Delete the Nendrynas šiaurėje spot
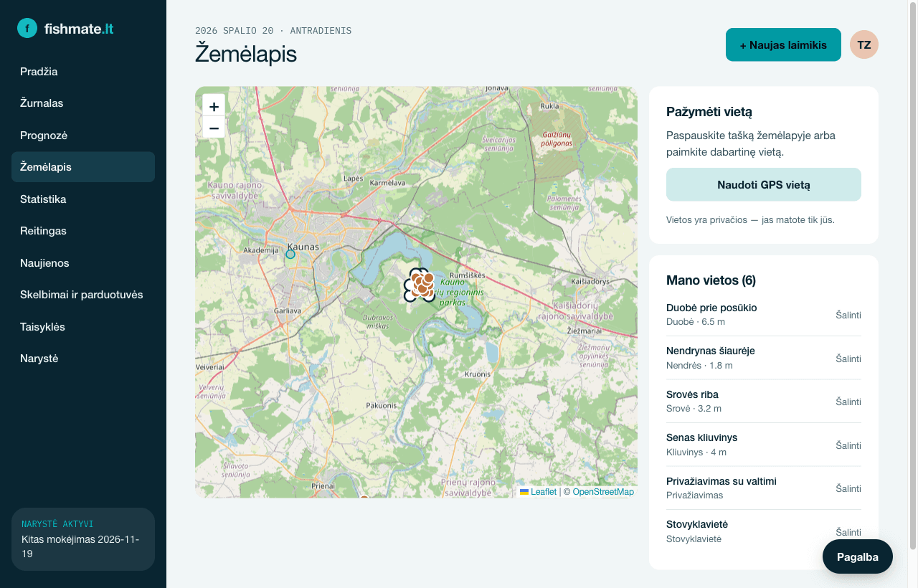This screenshot has height=588, width=918. pos(848,359)
